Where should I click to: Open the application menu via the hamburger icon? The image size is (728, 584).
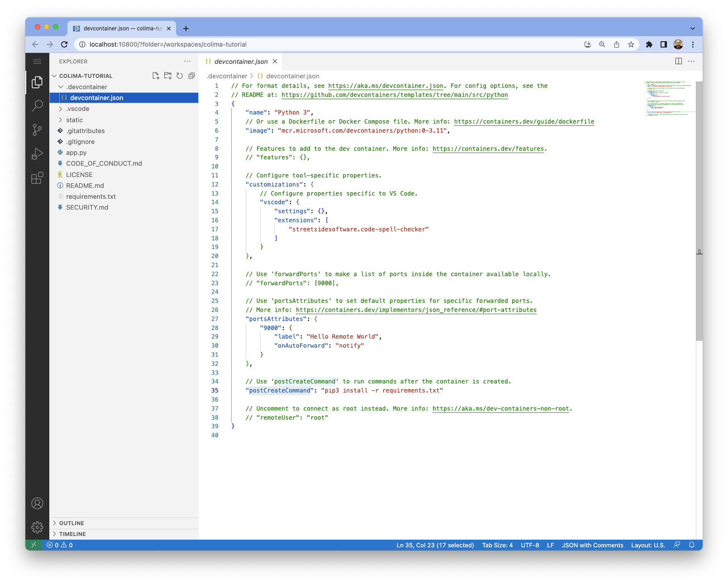(x=37, y=61)
